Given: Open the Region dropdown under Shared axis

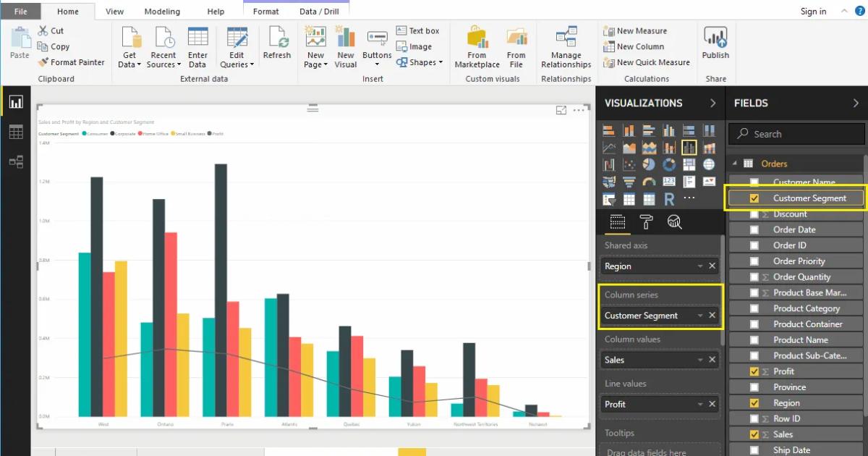Looking at the screenshot, I should pos(699,266).
